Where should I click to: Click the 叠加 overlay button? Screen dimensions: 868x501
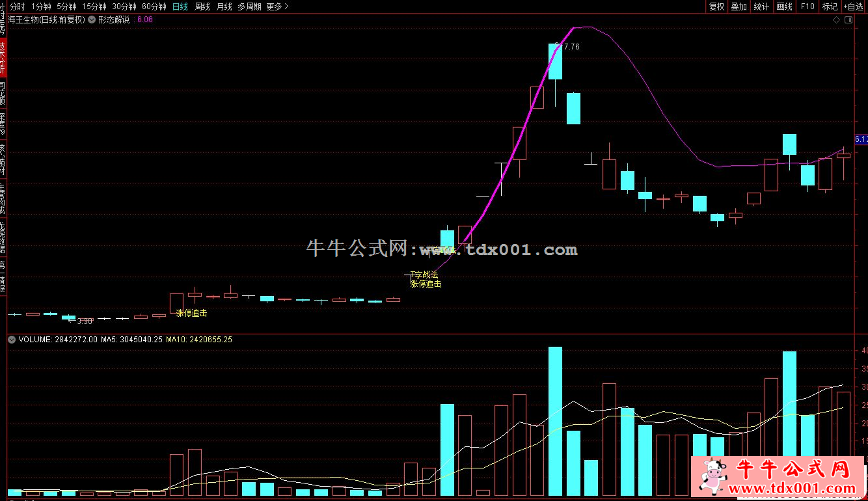click(x=739, y=7)
